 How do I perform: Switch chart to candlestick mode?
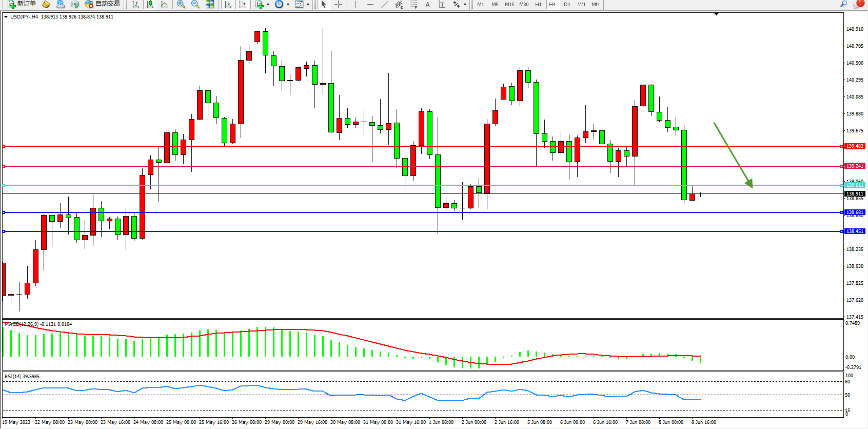click(x=150, y=4)
